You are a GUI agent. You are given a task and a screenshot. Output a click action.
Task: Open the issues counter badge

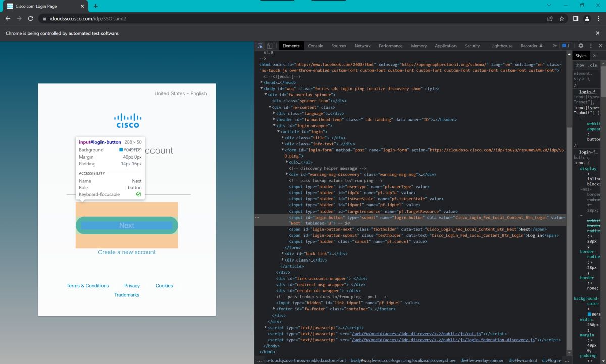566,46
